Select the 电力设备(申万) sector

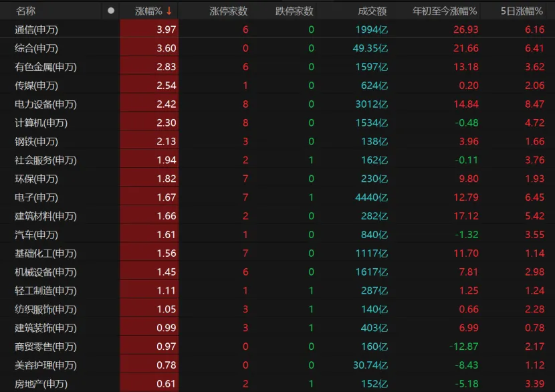[x=45, y=104]
